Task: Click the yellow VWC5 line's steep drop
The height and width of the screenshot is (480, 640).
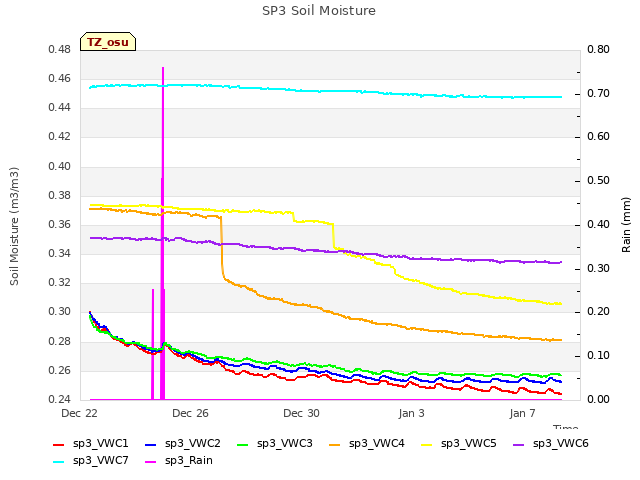Action: point(333,236)
